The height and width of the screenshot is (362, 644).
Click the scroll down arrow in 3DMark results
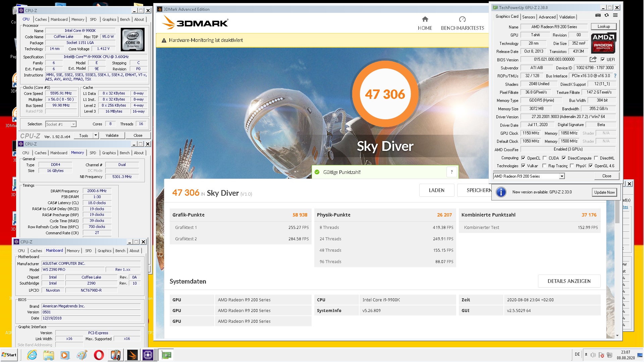tap(617, 336)
